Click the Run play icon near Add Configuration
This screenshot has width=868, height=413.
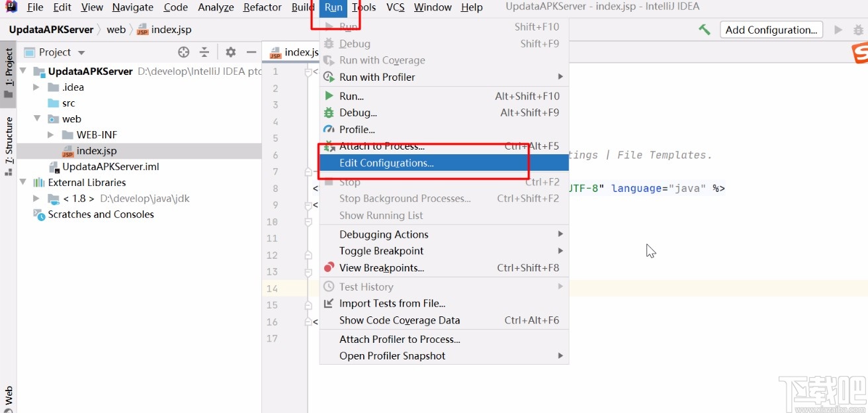(837, 29)
